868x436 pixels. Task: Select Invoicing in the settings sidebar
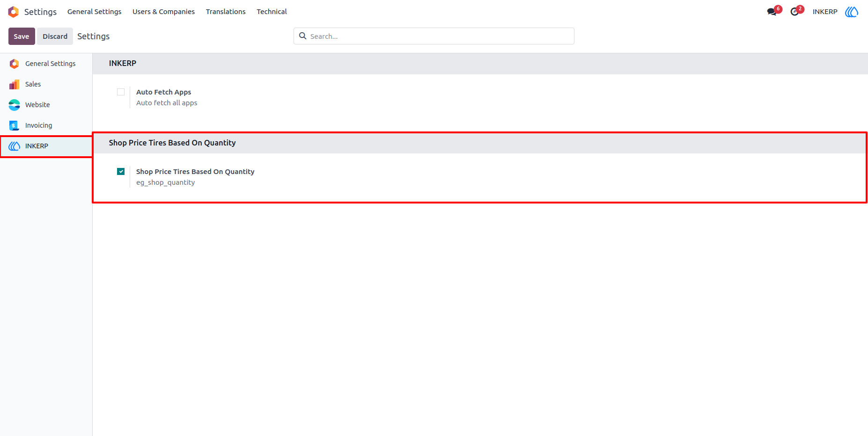pyautogui.click(x=38, y=125)
